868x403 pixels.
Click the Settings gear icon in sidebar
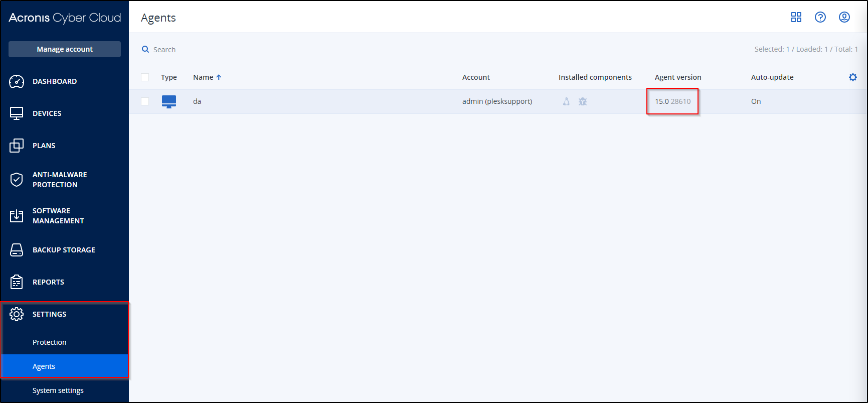[x=17, y=314]
